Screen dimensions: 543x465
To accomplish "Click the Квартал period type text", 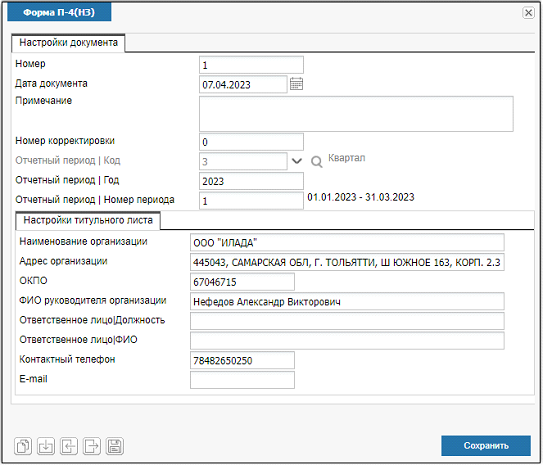I will pyautogui.click(x=347, y=158).
